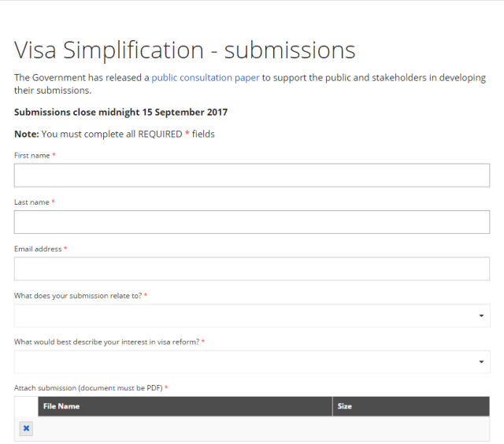The image size is (504, 444).
Task: Click the First name label
Action: [x=31, y=156]
